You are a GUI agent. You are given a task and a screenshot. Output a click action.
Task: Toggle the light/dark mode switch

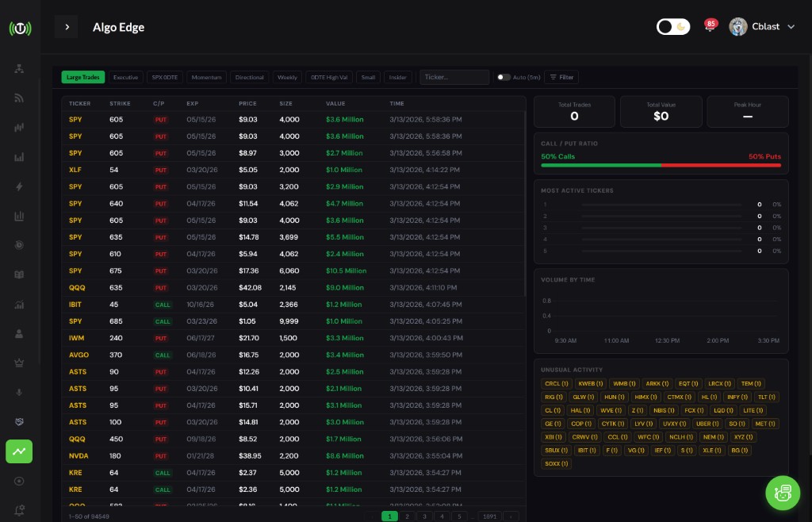[x=673, y=26]
